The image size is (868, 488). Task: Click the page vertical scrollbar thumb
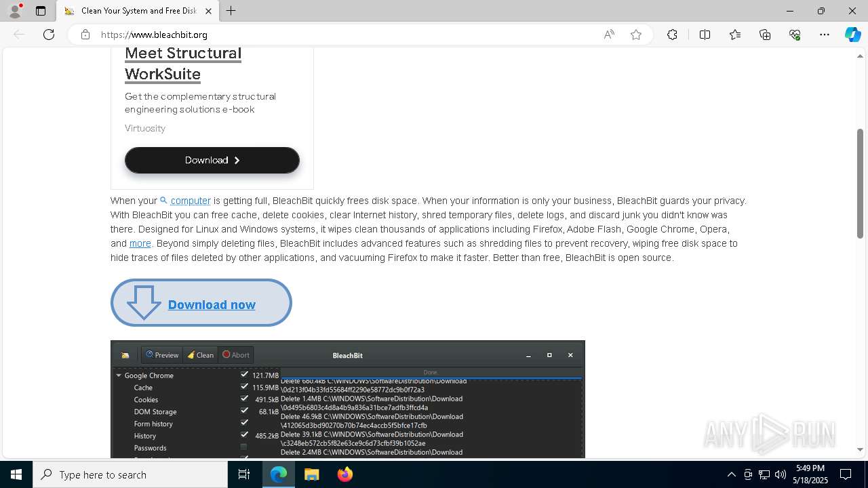pos(860,183)
